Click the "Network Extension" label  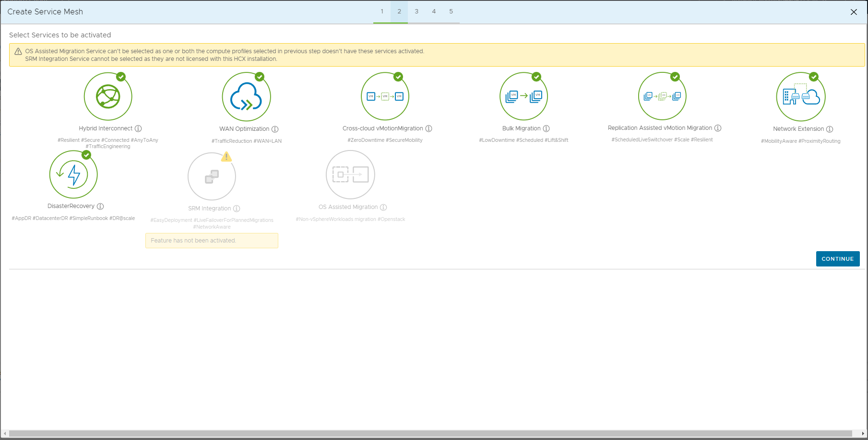(x=798, y=129)
